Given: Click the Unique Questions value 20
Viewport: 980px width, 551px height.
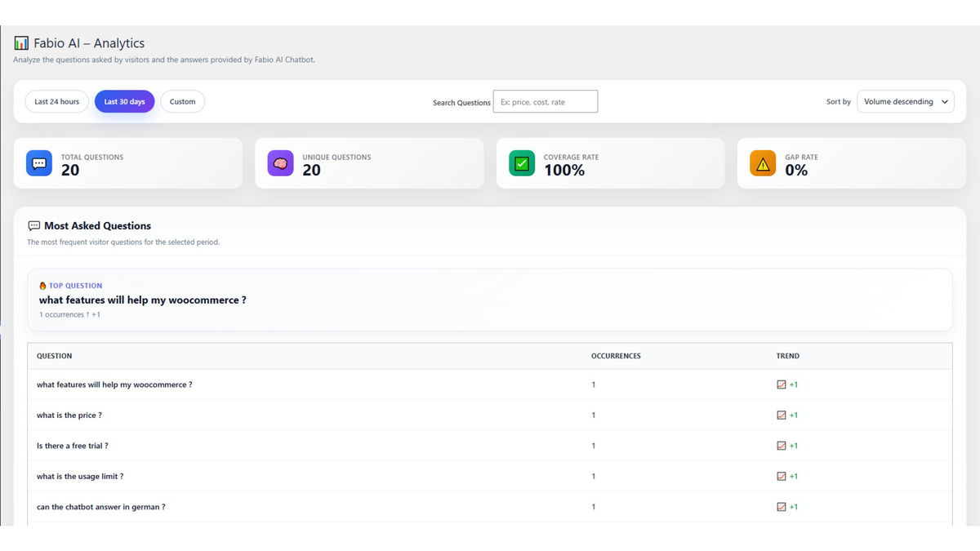Looking at the screenshot, I should pyautogui.click(x=312, y=170).
